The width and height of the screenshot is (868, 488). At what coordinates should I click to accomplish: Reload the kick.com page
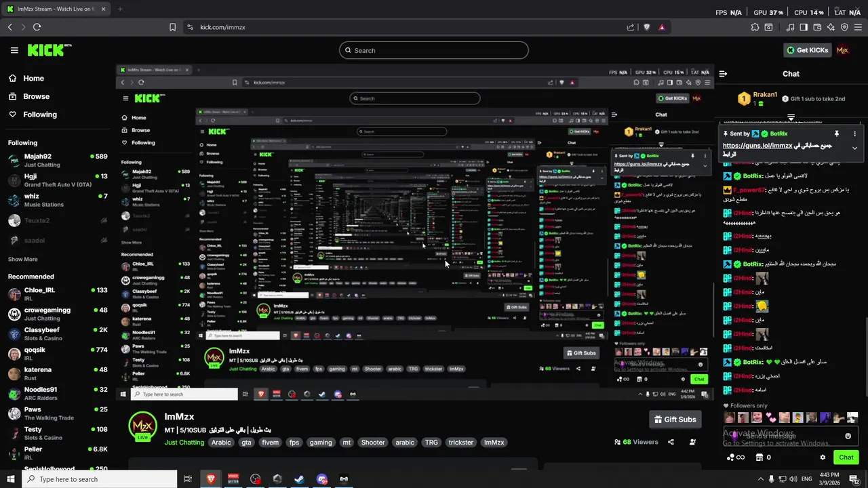click(x=37, y=27)
